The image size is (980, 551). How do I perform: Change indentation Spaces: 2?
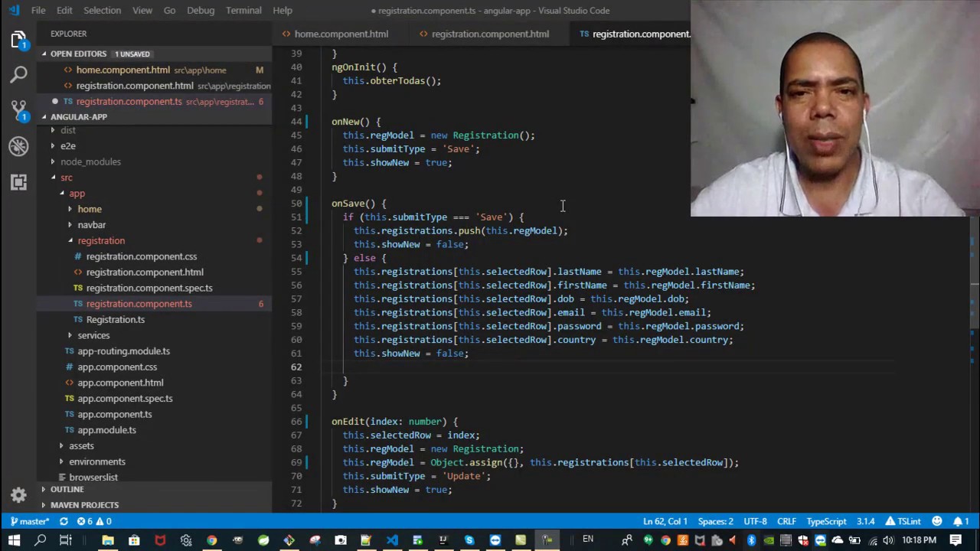(716, 521)
